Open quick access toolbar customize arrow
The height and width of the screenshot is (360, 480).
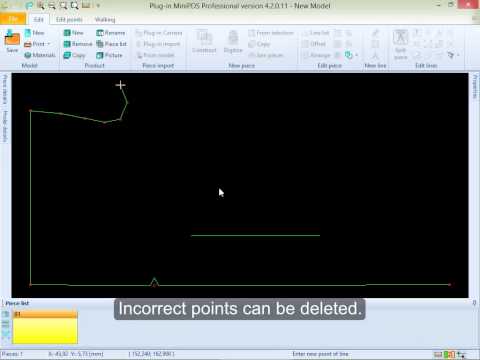pos(98,6)
